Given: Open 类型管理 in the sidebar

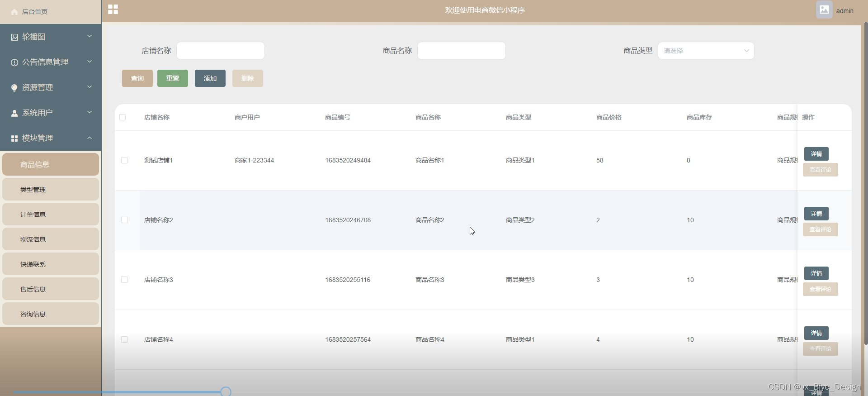Looking at the screenshot, I should point(51,189).
